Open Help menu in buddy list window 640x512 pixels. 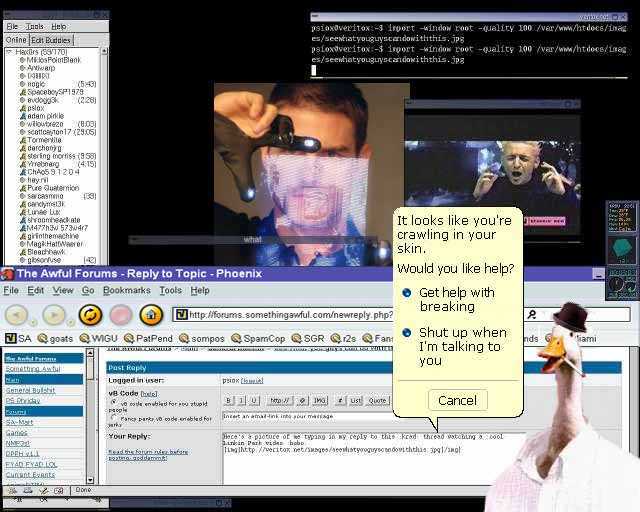click(x=59, y=27)
